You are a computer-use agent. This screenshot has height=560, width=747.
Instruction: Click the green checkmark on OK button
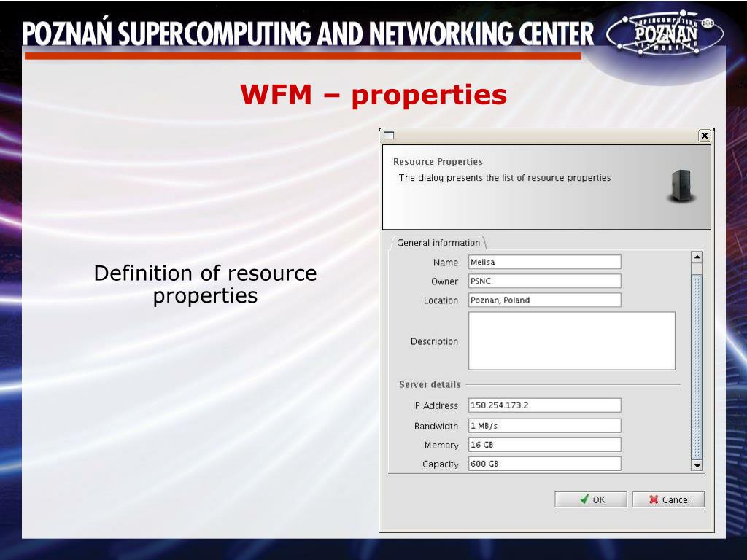click(584, 499)
